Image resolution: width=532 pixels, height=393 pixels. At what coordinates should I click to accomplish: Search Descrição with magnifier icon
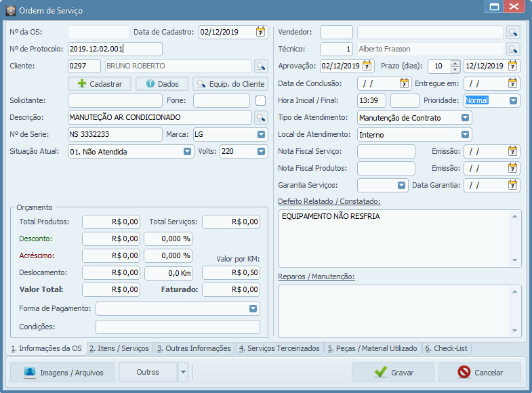(261, 118)
